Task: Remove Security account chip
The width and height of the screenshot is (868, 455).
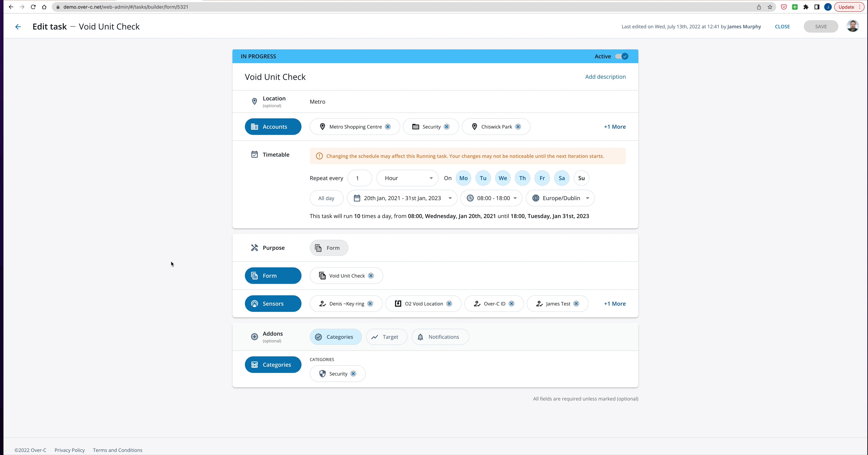Action: [x=447, y=127]
